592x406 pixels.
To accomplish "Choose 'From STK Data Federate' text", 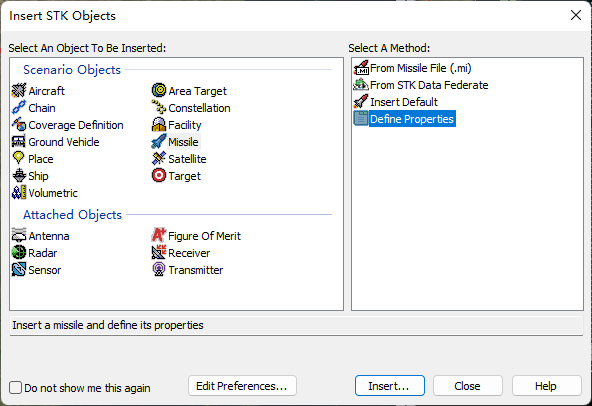I will click(429, 85).
